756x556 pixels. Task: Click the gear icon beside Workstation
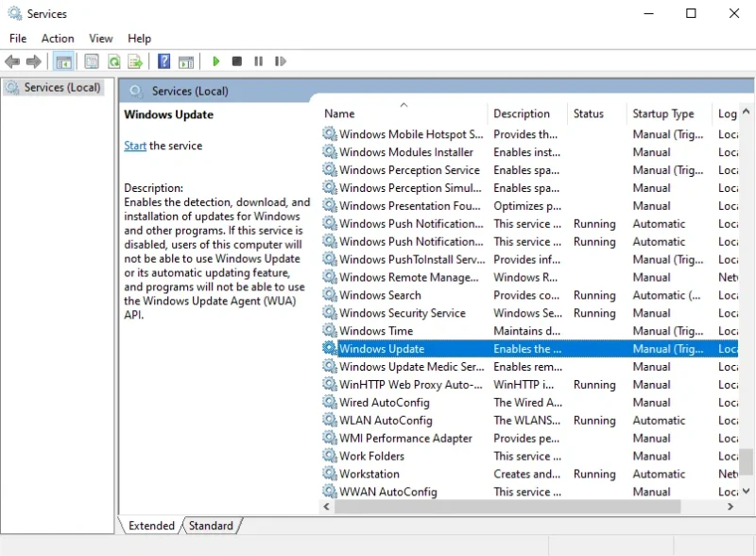330,473
